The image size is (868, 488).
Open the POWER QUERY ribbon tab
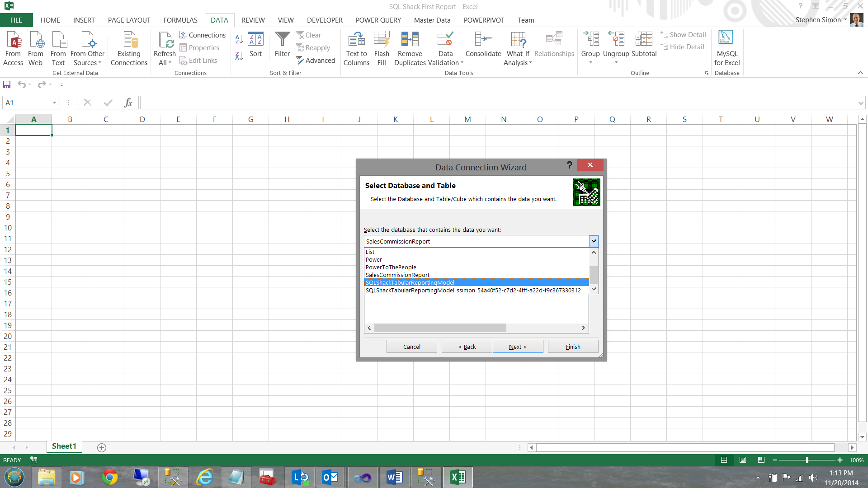click(x=378, y=20)
